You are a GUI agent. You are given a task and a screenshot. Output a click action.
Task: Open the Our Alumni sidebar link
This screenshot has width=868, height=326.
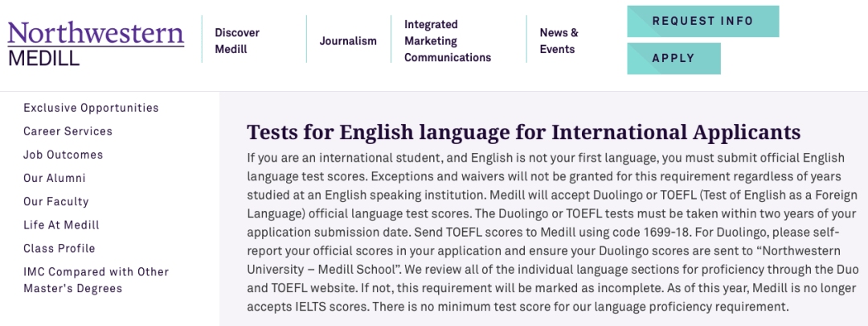[55, 178]
